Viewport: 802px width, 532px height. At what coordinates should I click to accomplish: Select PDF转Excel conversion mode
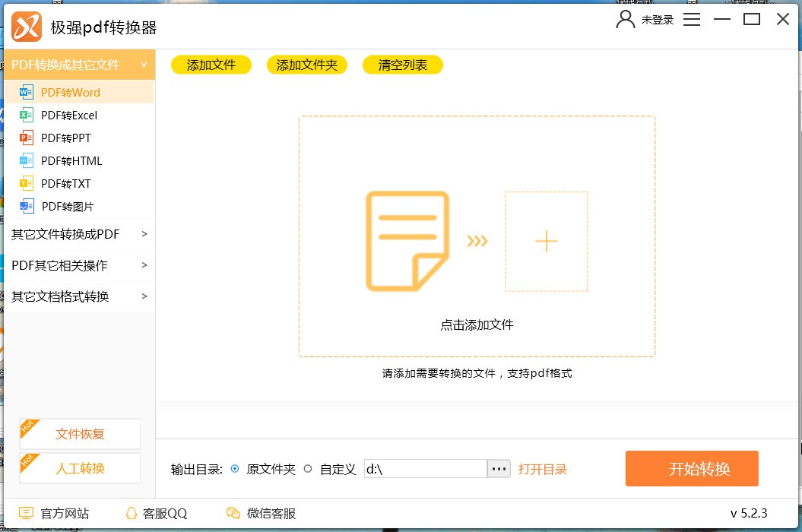(x=79, y=115)
